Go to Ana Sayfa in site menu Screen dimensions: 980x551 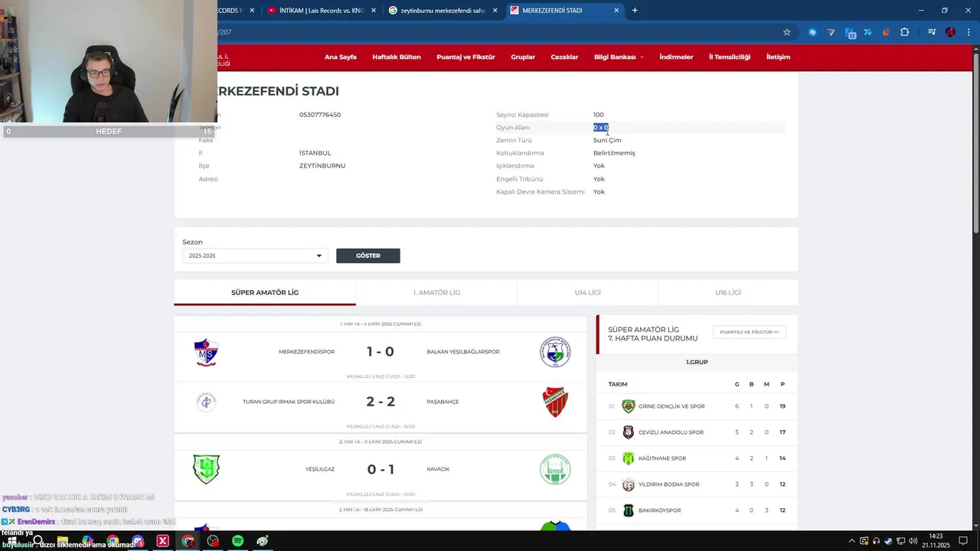click(340, 57)
